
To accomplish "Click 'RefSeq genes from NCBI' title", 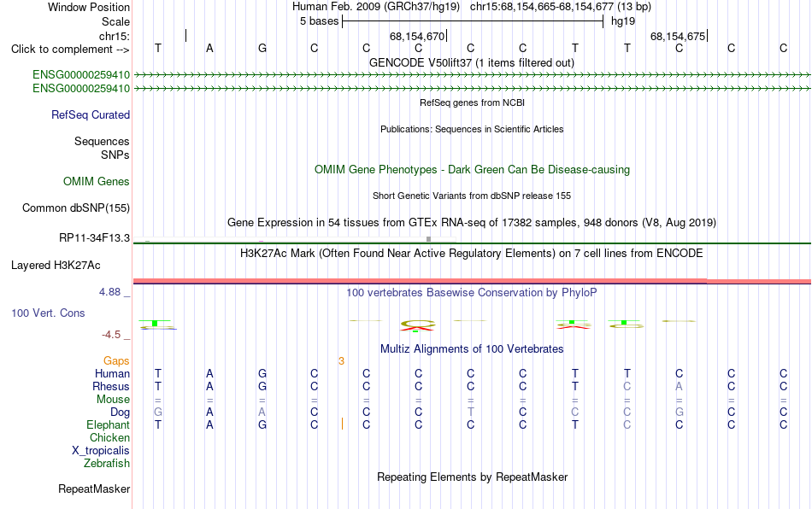I will (x=472, y=103).
